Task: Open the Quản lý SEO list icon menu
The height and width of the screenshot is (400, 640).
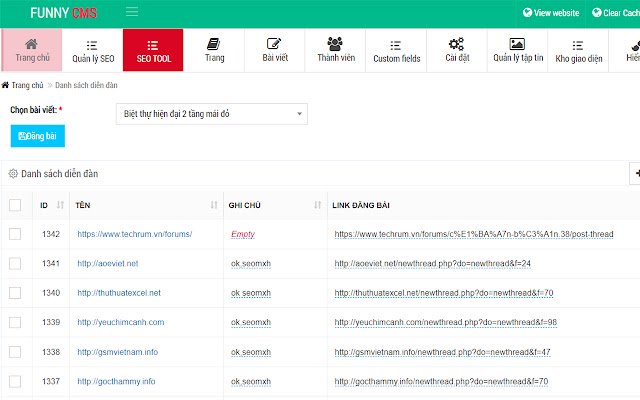Action: [93, 50]
